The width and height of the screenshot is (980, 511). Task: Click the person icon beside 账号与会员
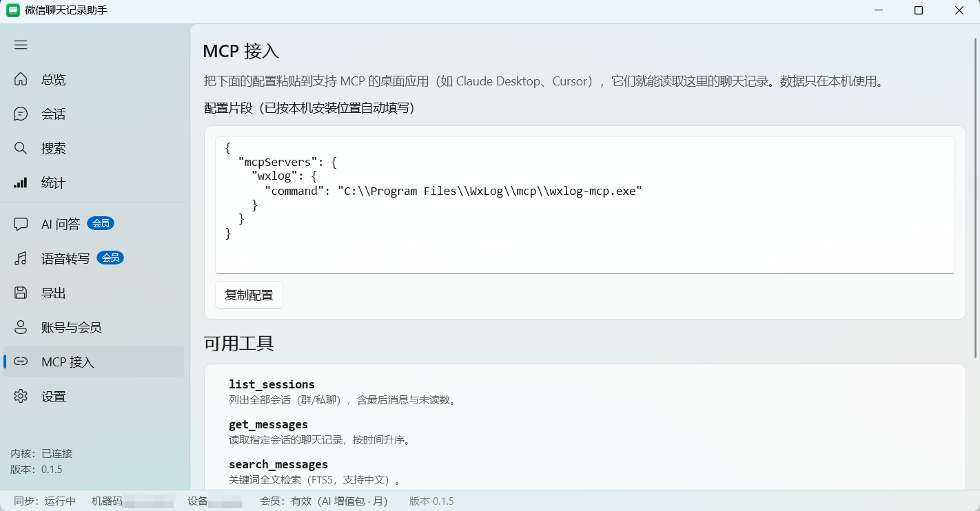coord(21,327)
